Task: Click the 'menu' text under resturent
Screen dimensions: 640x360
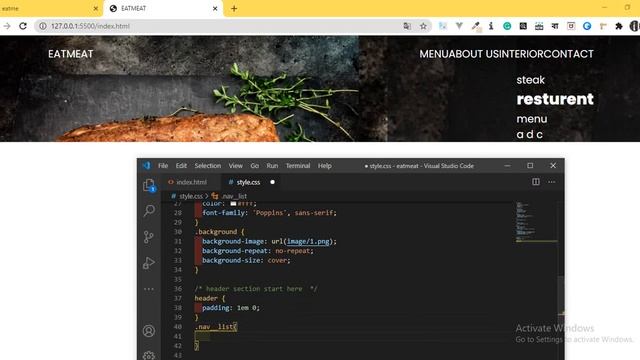Action: pyautogui.click(x=531, y=119)
